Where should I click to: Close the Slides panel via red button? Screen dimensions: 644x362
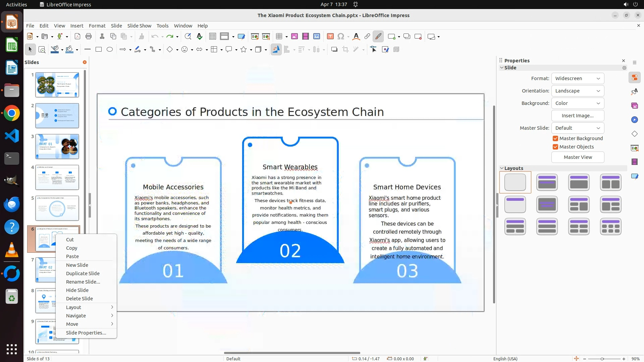pos(85,62)
